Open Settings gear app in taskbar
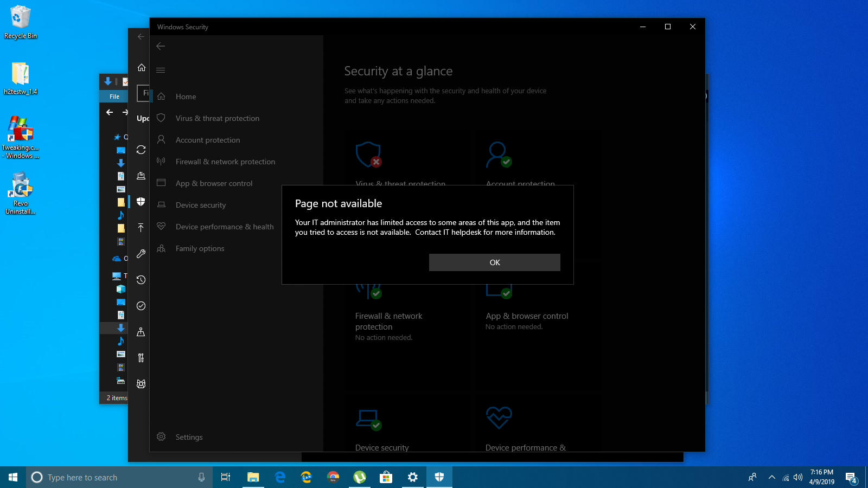This screenshot has width=868, height=488. 413,477
